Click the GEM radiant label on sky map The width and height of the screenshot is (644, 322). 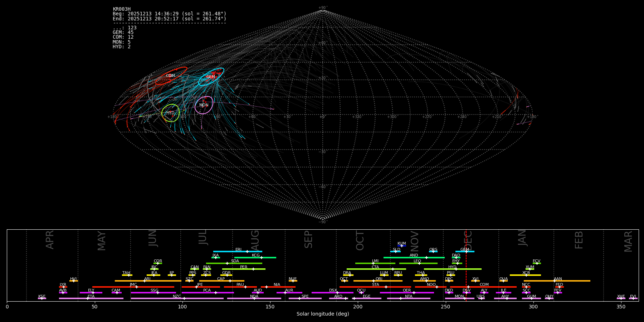[211, 77]
